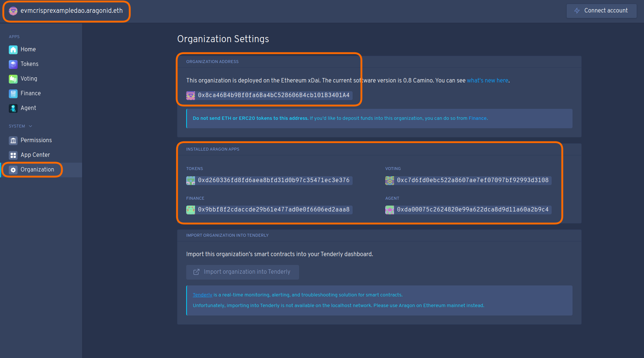Open the "what's new here" link

click(487, 81)
